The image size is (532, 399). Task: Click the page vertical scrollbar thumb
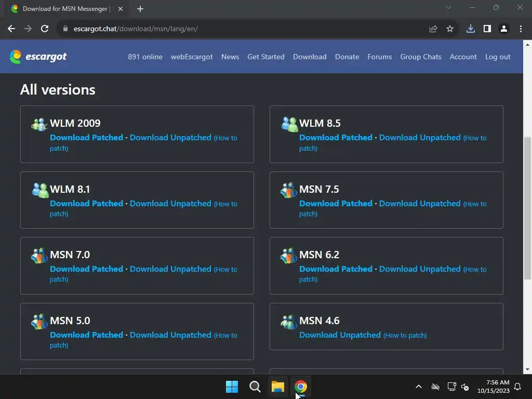click(x=527, y=208)
